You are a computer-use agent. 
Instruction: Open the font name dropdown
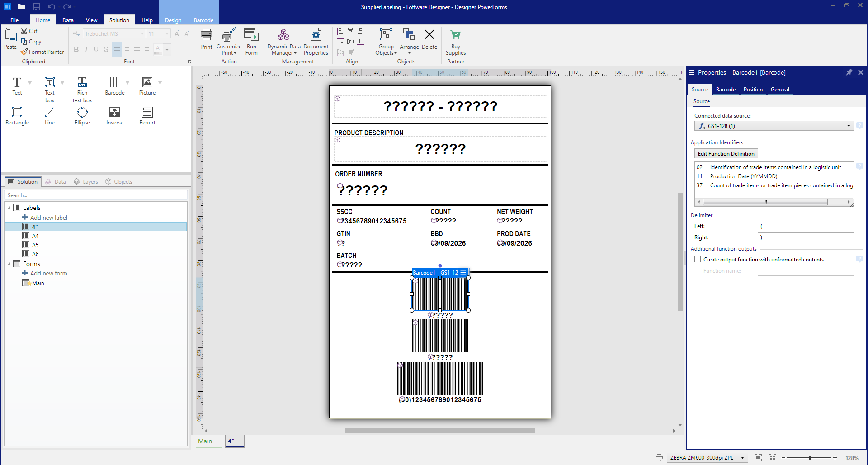[x=142, y=34]
